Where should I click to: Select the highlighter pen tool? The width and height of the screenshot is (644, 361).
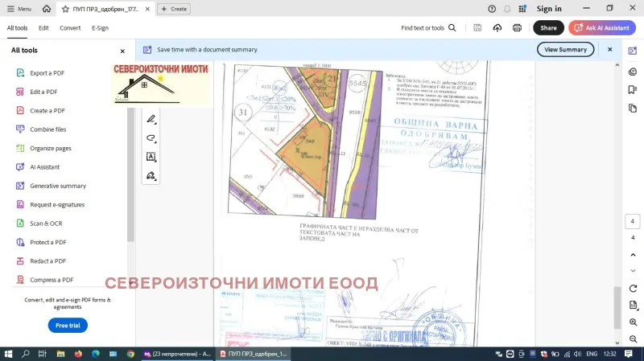pos(151,119)
